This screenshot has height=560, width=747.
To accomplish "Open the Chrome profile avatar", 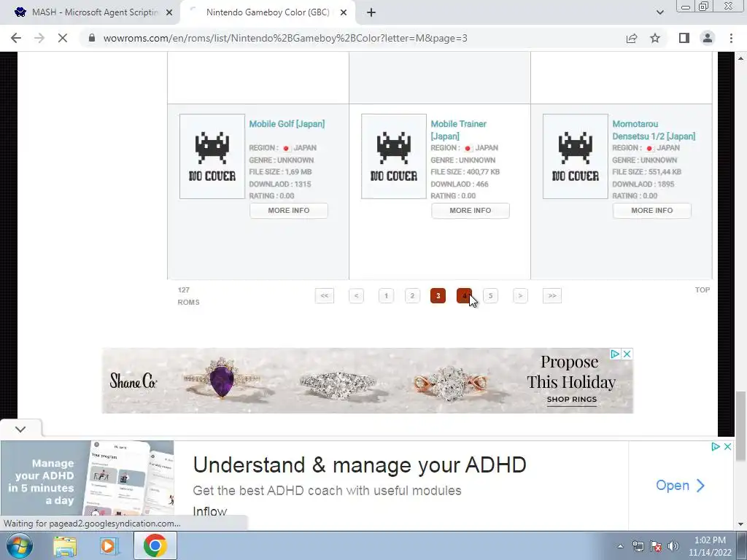I will (708, 38).
